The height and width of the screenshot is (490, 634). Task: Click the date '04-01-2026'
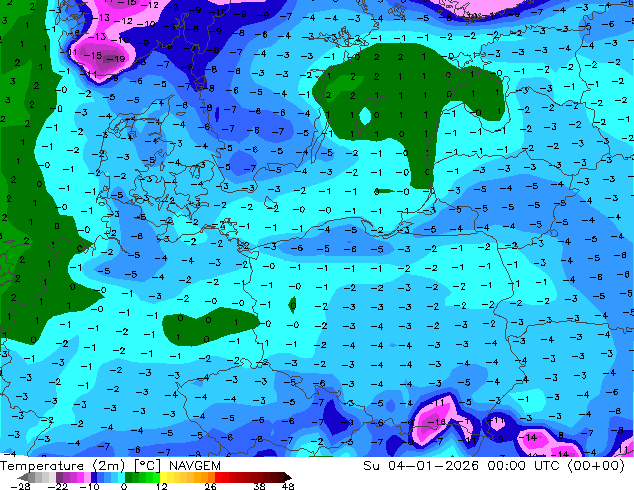(433, 466)
